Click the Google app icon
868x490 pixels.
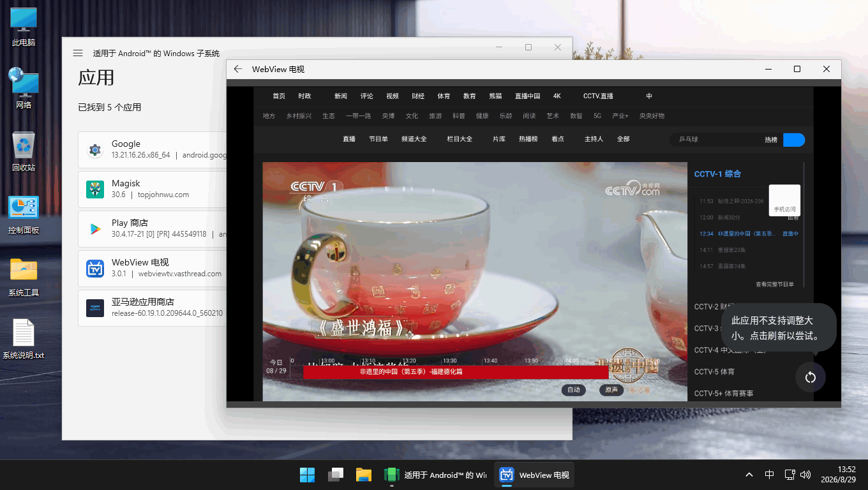click(x=95, y=150)
